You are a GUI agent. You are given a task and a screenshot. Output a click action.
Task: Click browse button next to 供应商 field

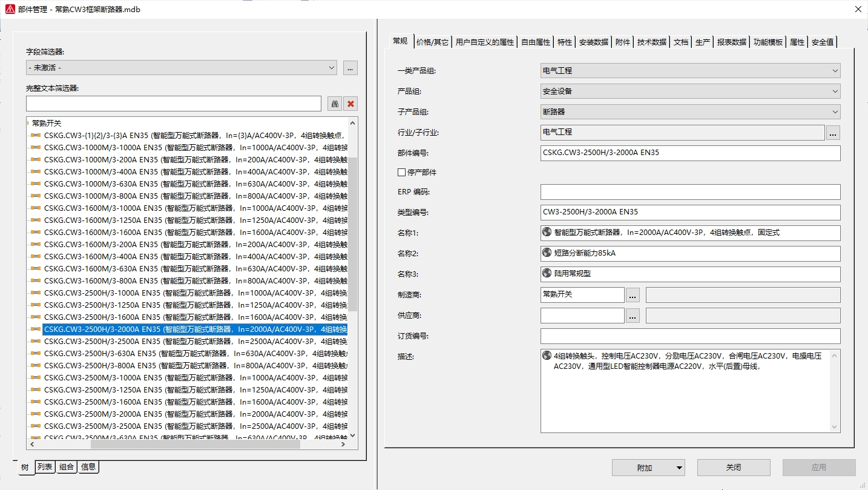(633, 316)
